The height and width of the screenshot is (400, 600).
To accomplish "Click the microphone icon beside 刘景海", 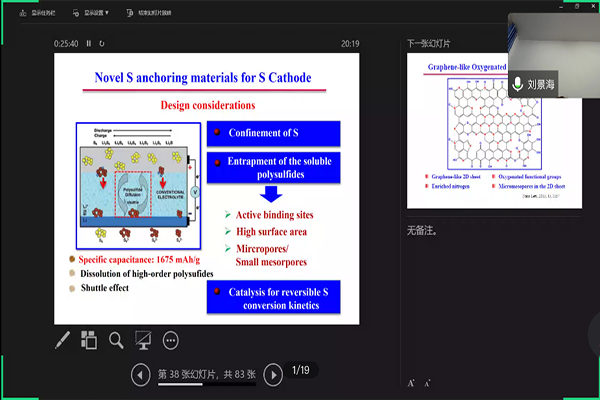I will [518, 85].
